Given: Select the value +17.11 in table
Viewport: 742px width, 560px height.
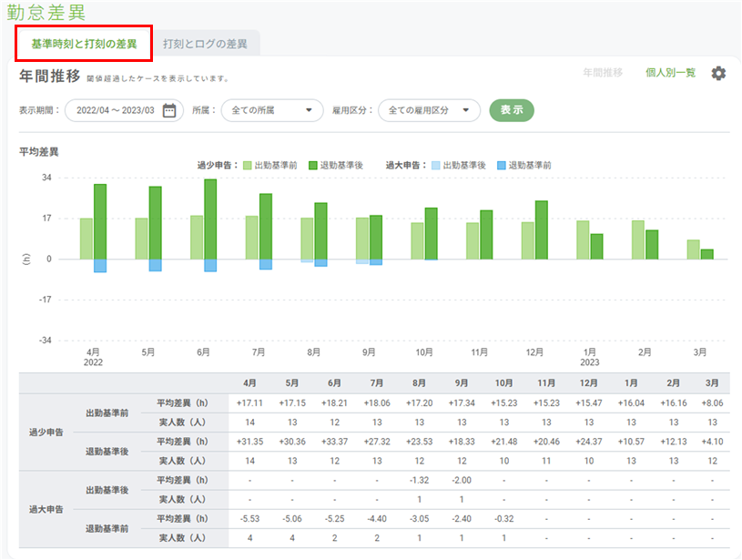Looking at the screenshot, I should [x=249, y=403].
